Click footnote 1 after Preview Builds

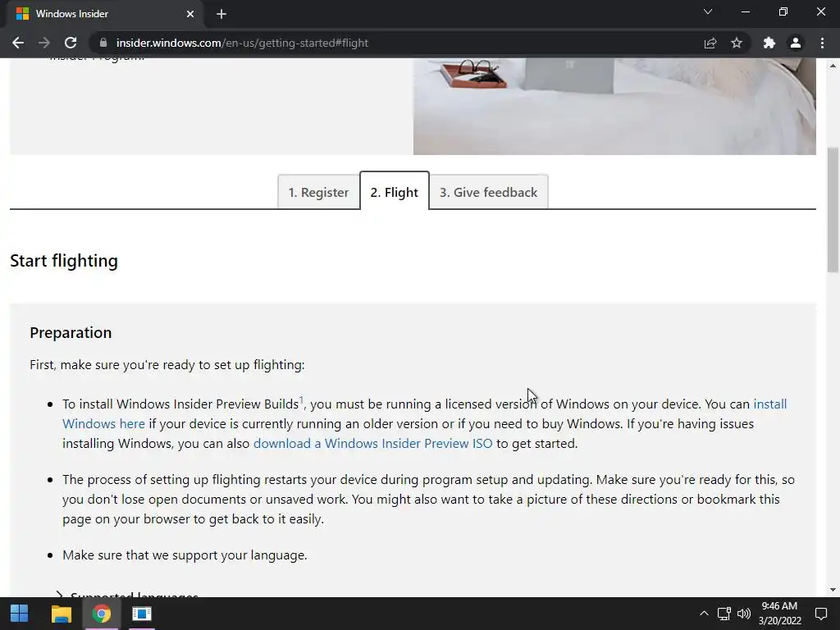pos(301,399)
